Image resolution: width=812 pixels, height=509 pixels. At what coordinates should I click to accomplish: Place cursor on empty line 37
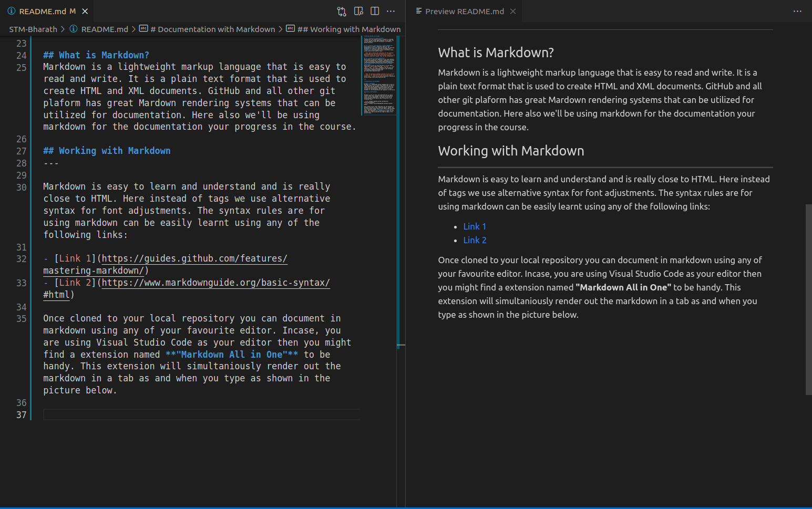[201, 415]
